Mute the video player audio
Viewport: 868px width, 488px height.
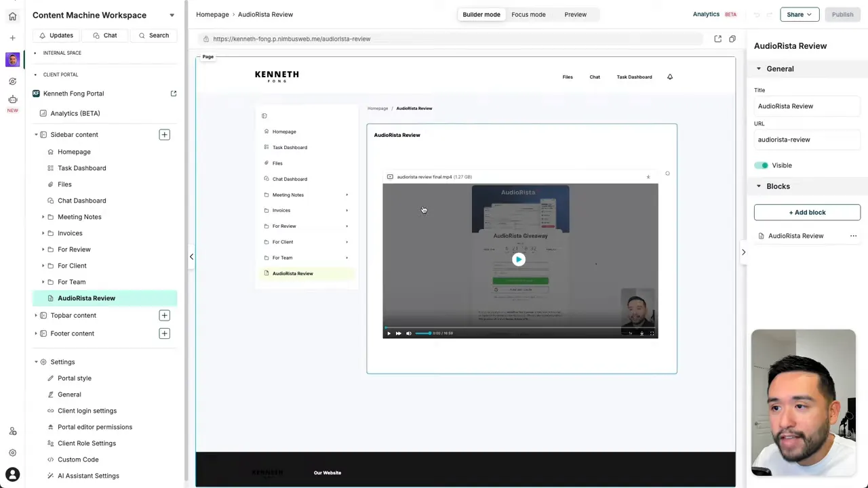[x=408, y=333]
